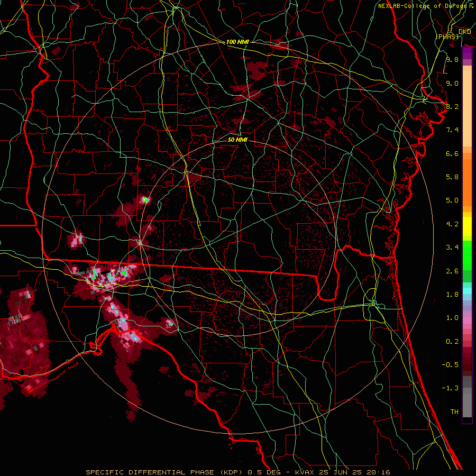Click the 6.6 scale value

452,153
